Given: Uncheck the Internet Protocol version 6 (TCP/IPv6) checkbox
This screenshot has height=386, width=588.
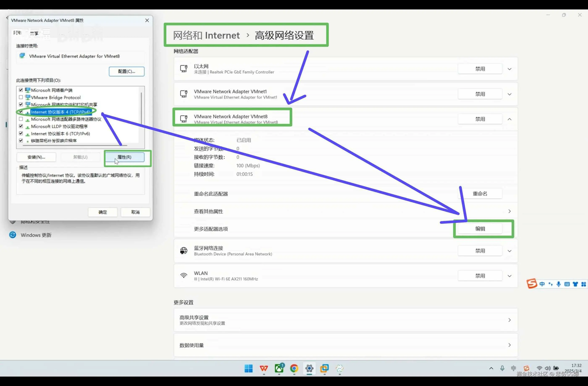Looking at the screenshot, I should click(21, 133).
